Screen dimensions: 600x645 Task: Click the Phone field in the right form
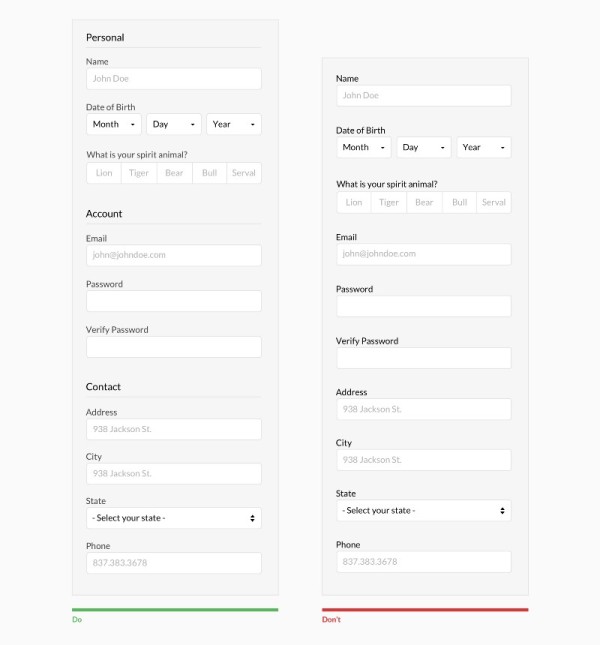[424, 562]
